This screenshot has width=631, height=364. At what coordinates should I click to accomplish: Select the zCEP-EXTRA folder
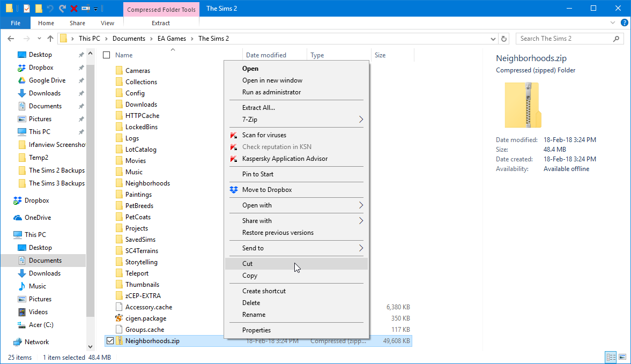pos(143,295)
